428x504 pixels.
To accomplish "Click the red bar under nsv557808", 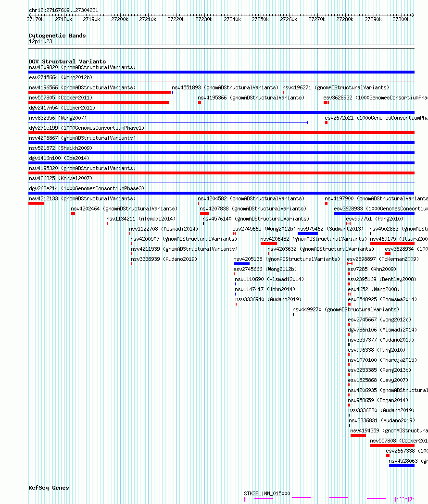I will (x=392, y=445).
